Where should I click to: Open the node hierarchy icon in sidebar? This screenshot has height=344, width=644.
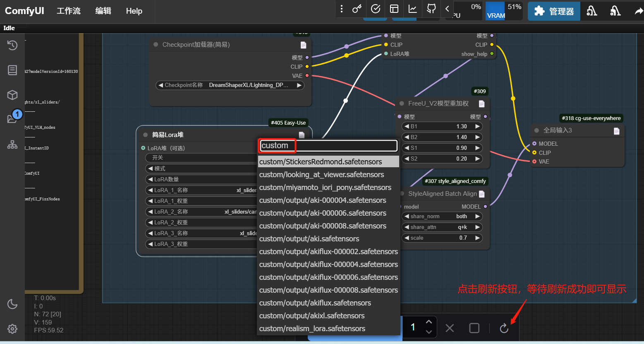pos(12,144)
